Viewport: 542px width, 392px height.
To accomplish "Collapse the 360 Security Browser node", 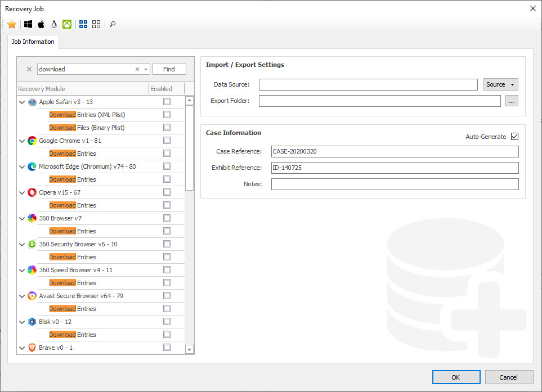I will tap(22, 245).
